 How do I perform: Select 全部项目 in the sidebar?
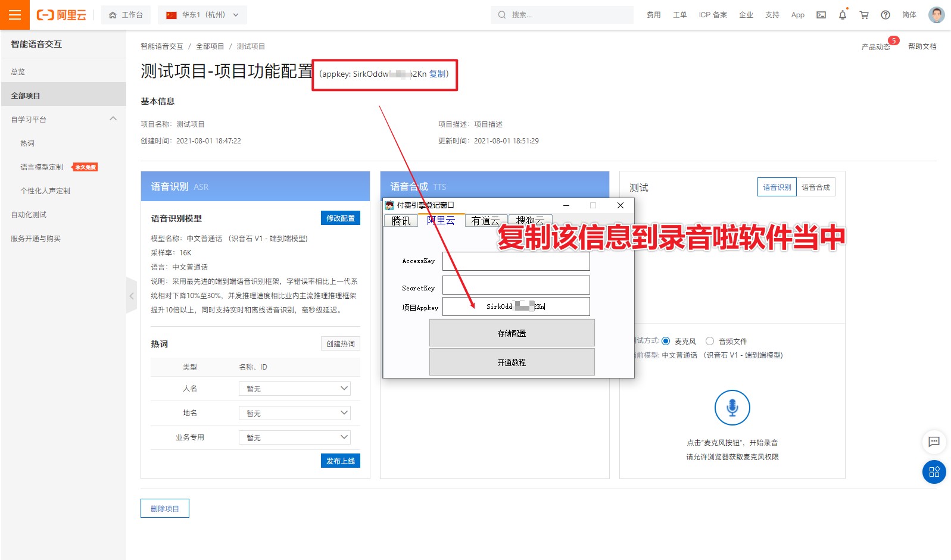click(x=63, y=95)
